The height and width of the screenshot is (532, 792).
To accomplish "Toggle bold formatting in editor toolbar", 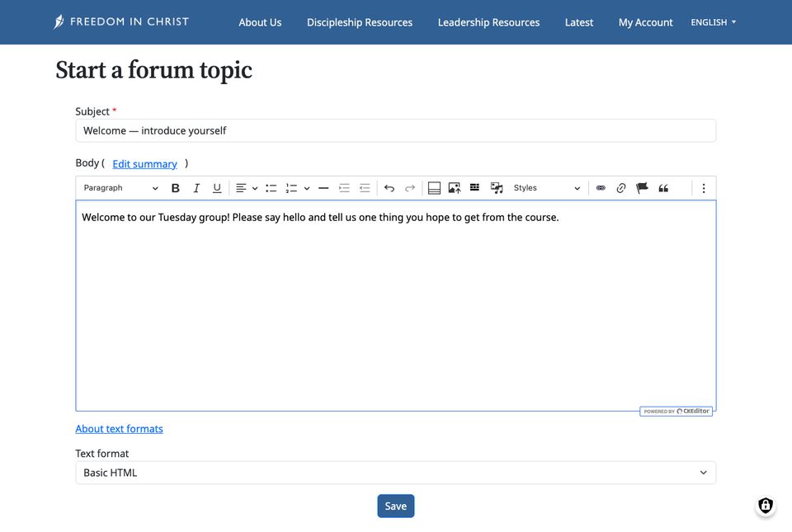I will (x=175, y=188).
